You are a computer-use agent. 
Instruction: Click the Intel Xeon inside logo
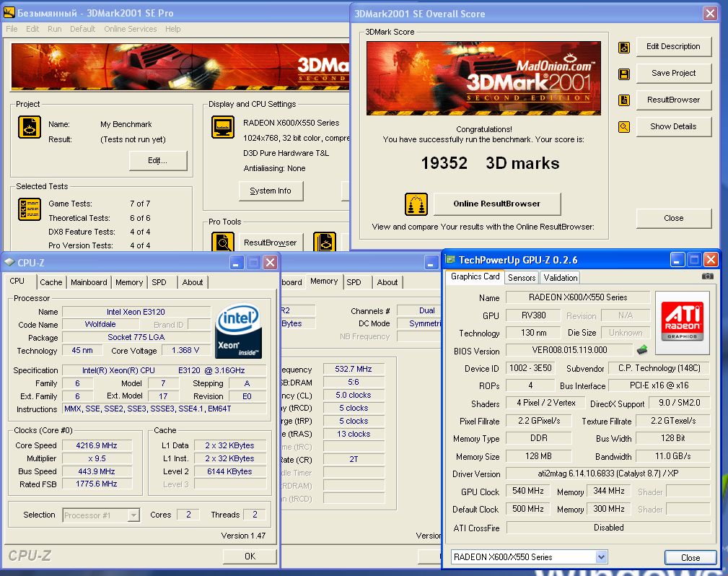coord(239,331)
